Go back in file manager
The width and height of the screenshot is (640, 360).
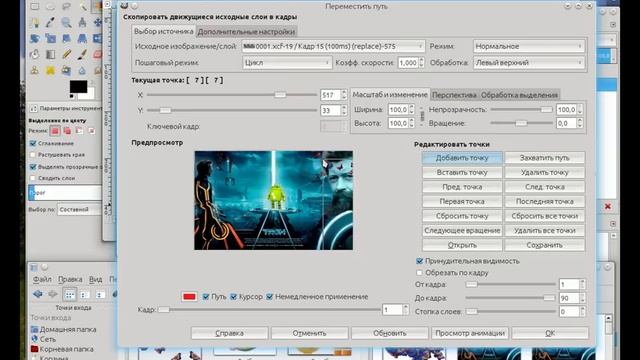38,294
